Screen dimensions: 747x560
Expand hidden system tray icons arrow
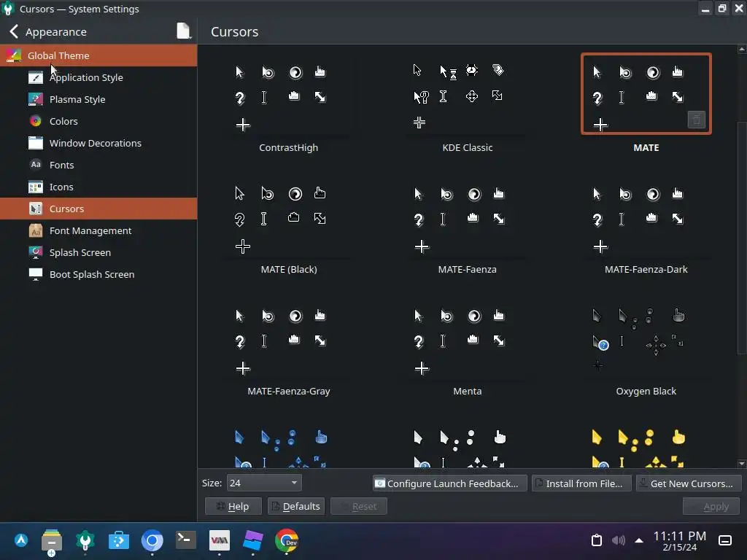639,540
